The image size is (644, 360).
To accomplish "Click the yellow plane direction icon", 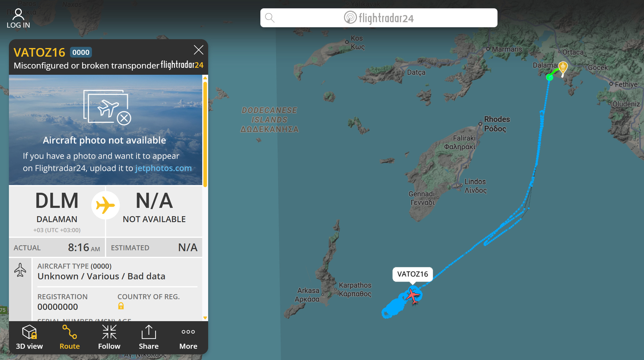I will [x=105, y=205].
